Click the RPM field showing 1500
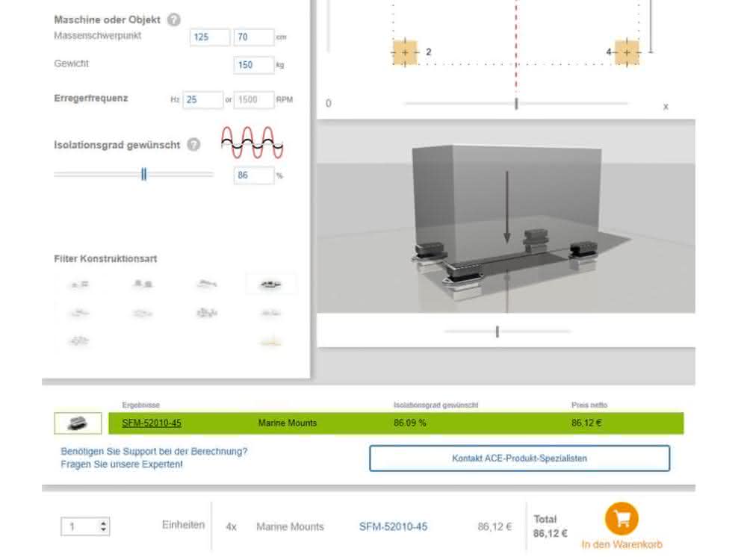The width and height of the screenshot is (747, 560). tap(253, 99)
